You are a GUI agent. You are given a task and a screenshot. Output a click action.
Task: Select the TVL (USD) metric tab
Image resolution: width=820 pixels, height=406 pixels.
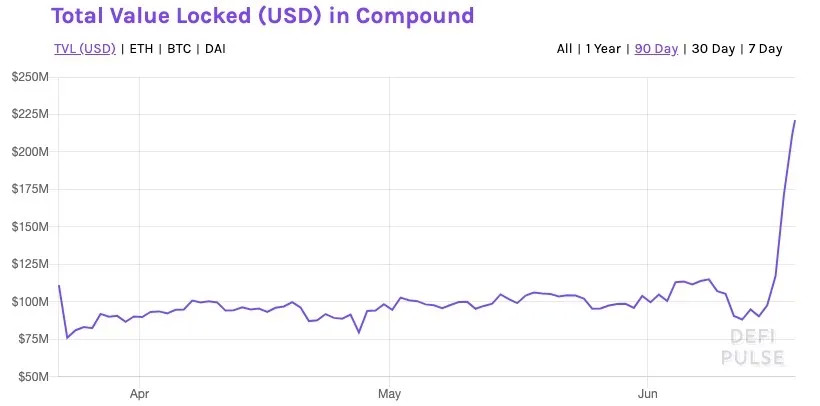click(x=85, y=49)
